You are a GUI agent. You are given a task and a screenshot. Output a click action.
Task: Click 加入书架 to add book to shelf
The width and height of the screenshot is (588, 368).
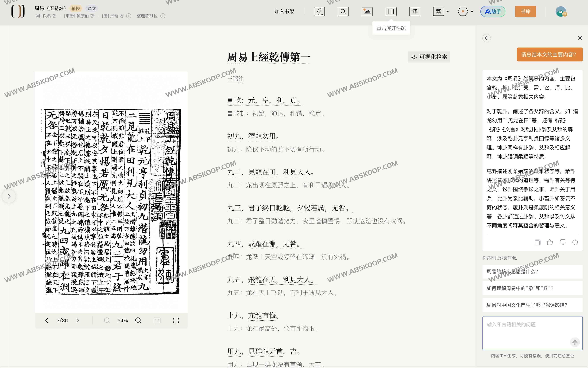(x=284, y=11)
